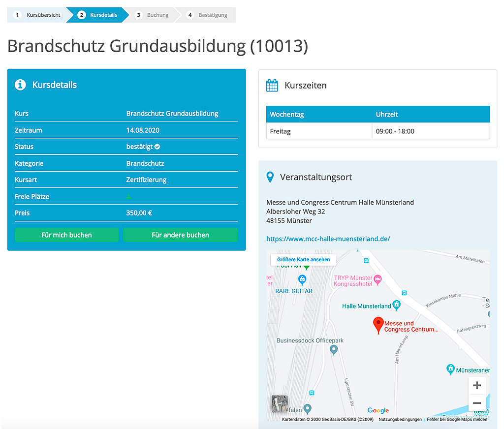Click the Albersloher Weg 32 address line

coord(296,212)
